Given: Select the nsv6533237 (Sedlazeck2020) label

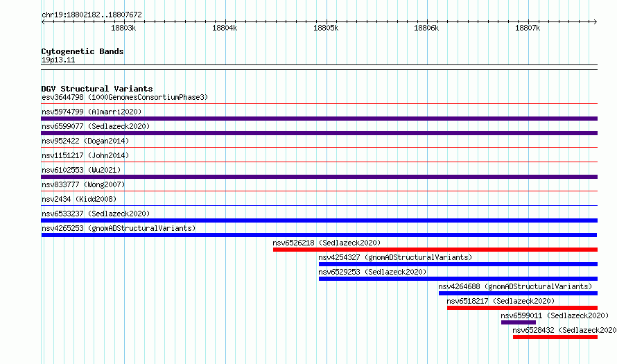Looking at the screenshot, I should click(96, 214).
